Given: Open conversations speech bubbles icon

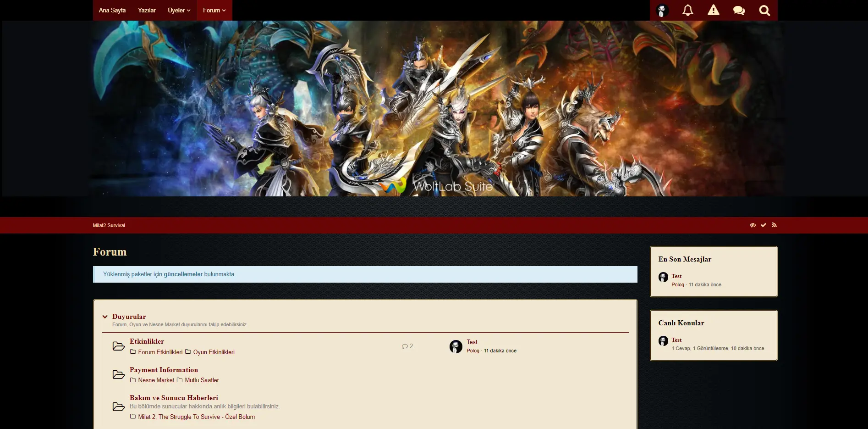Looking at the screenshot, I should click(739, 10).
